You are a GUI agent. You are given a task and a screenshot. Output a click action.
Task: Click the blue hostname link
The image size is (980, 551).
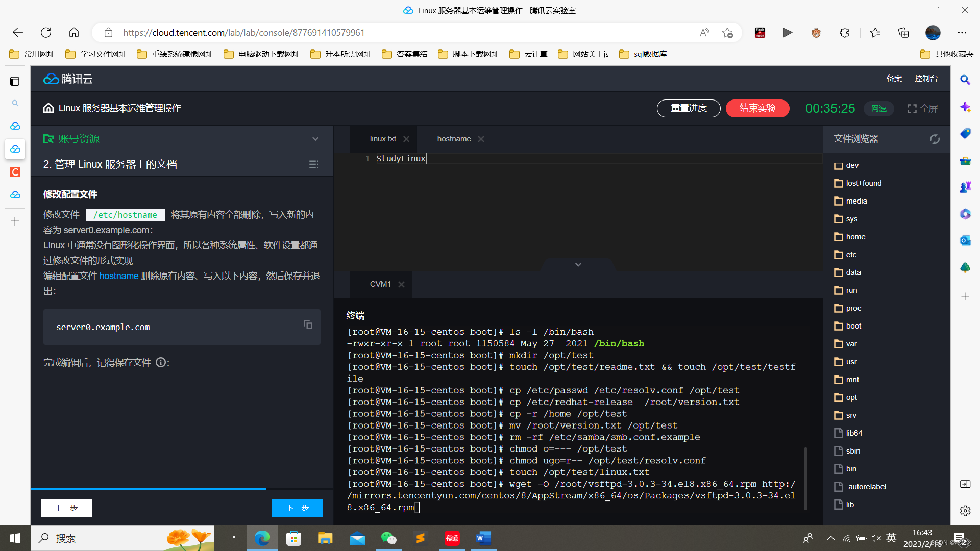point(119,276)
